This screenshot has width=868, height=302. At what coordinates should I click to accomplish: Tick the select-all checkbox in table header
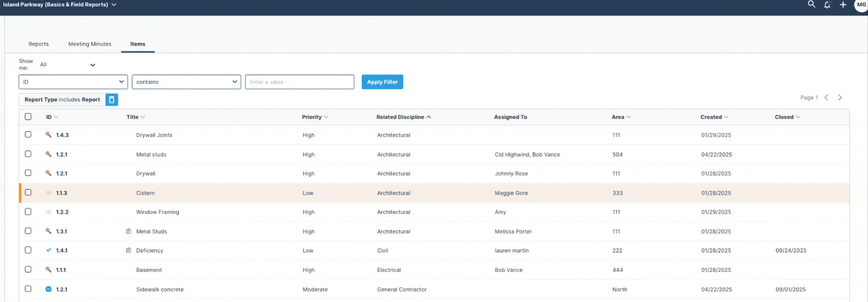tap(28, 117)
